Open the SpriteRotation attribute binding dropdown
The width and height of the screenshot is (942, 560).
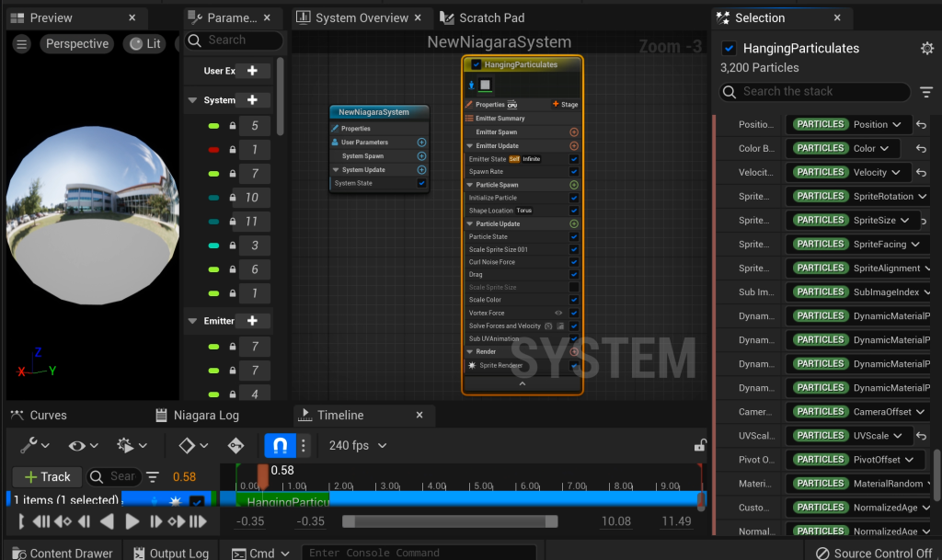coord(858,196)
